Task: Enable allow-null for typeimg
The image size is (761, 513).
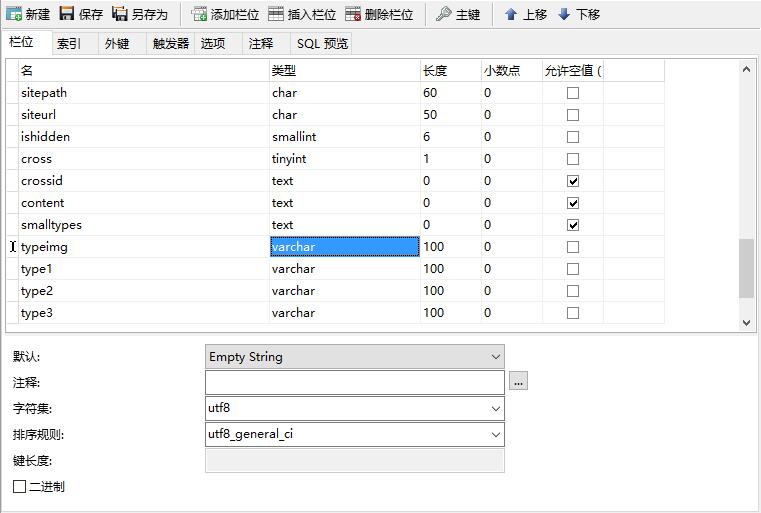Action: [x=573, y=247]
